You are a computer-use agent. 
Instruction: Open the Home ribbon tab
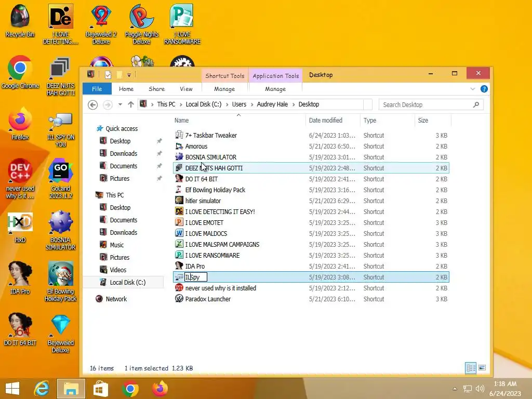[x=126, y=89]
